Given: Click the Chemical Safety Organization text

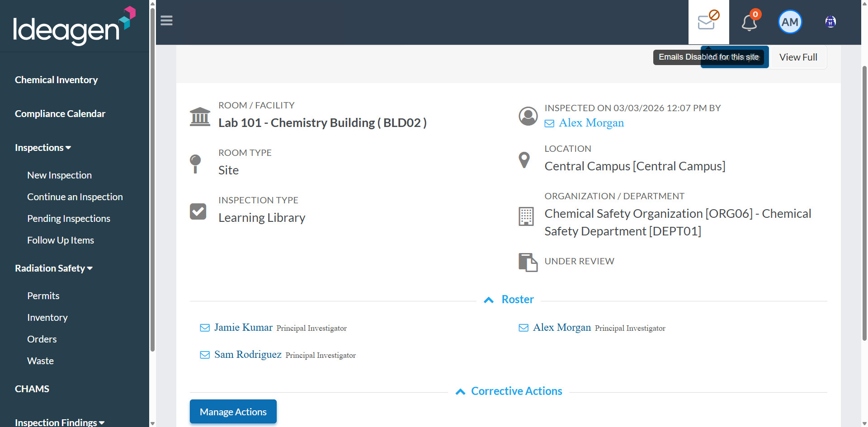Looking at the screenshot, I should click(678, 222).
